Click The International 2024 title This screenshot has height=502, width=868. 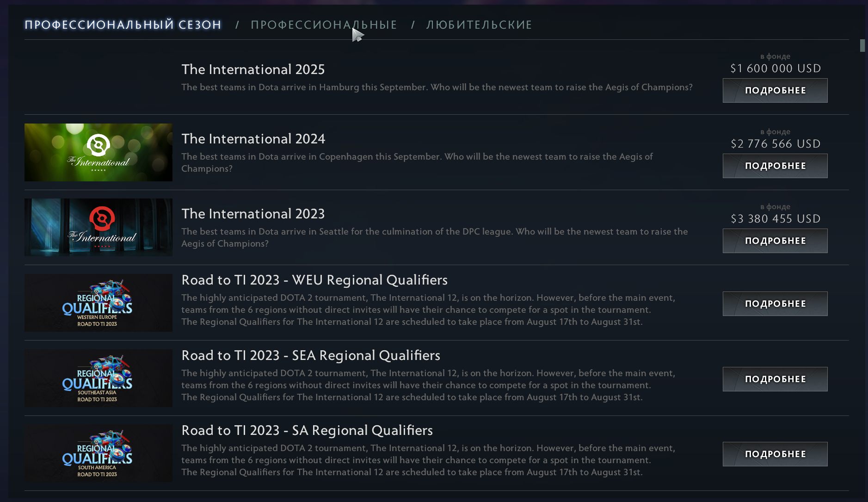click(x=253, y=139)
